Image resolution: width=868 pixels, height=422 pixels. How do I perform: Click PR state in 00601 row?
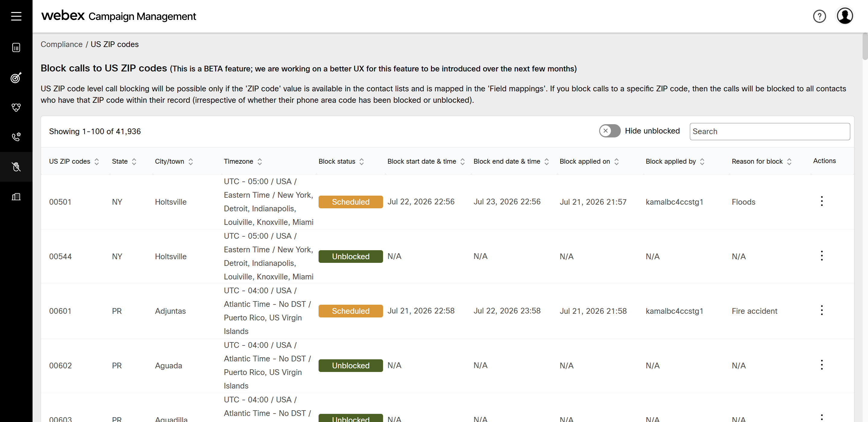117,311
